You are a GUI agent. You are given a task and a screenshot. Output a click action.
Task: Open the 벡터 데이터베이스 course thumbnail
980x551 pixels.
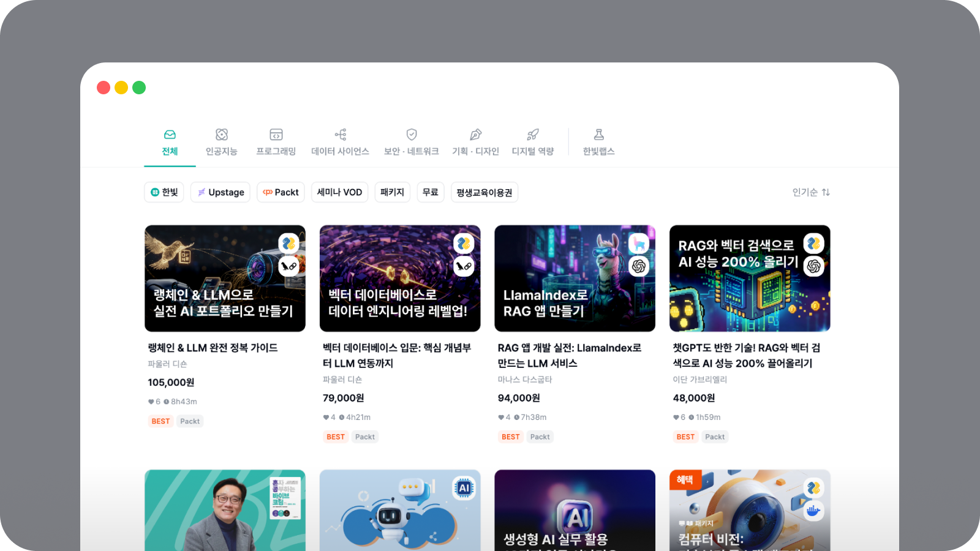click(x=400, y=279)
